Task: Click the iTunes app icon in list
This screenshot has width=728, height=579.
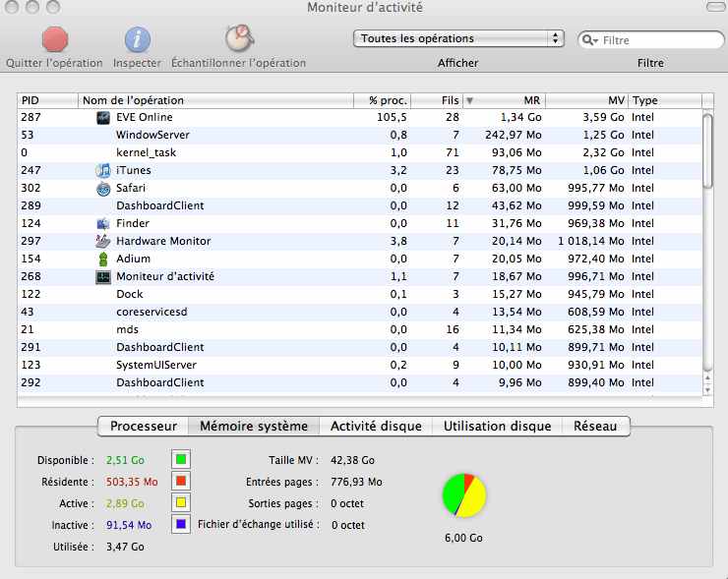Action: 103,170
